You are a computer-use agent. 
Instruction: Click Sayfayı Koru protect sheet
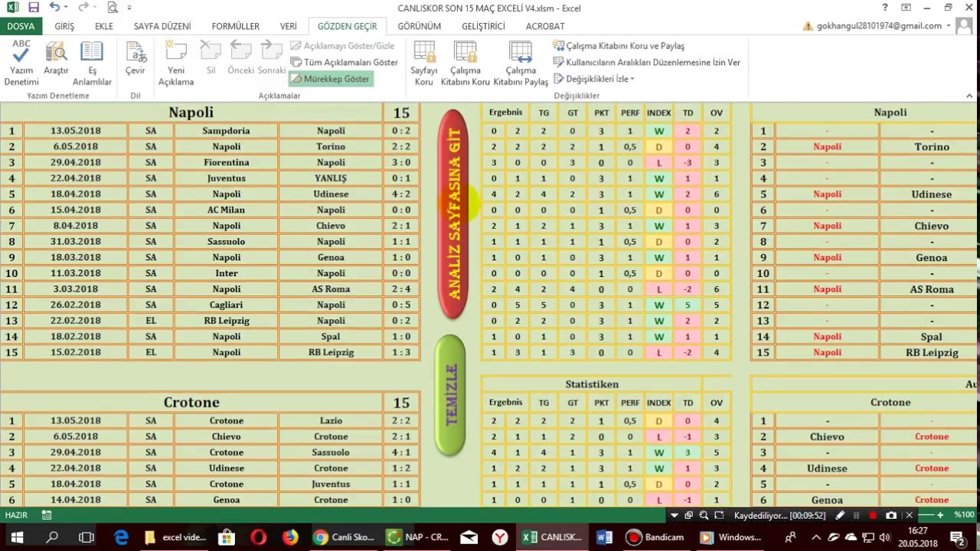(x=424, y=63)
